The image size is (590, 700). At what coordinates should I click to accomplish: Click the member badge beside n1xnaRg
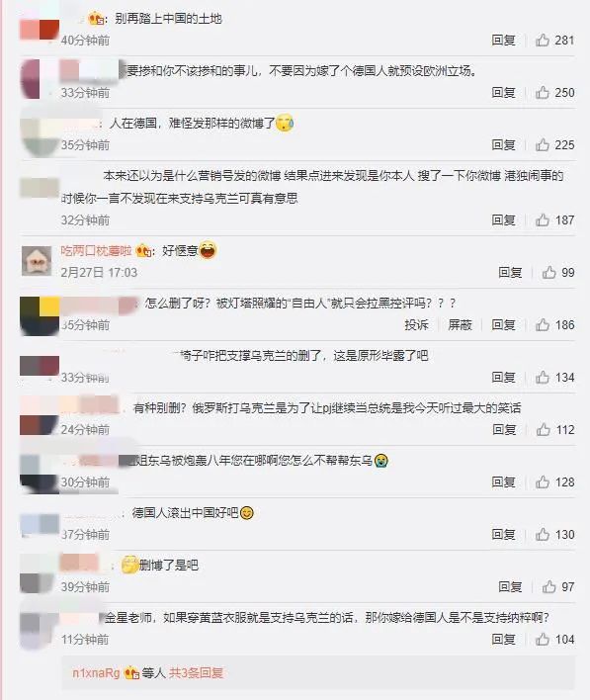click(x=131, y=672)
